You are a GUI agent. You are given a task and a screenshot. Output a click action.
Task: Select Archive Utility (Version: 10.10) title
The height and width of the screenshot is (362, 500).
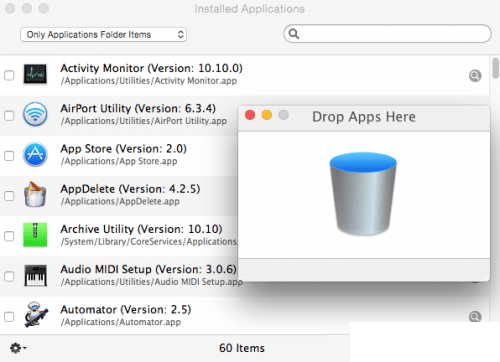click(141, 229)
